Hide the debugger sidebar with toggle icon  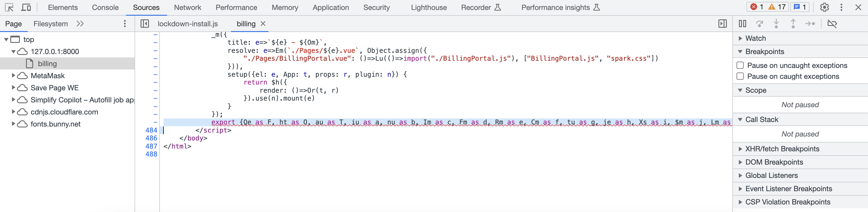(x=722, y=24)
